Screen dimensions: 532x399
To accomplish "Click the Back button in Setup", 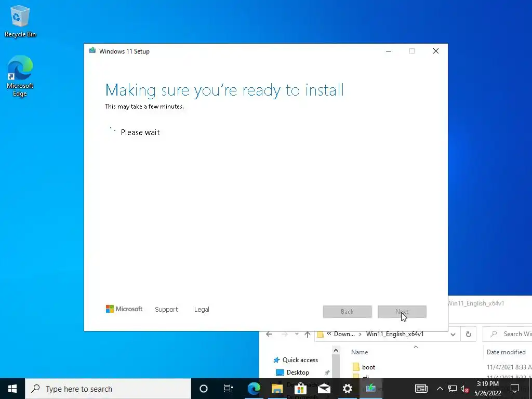I will point(348,312).
